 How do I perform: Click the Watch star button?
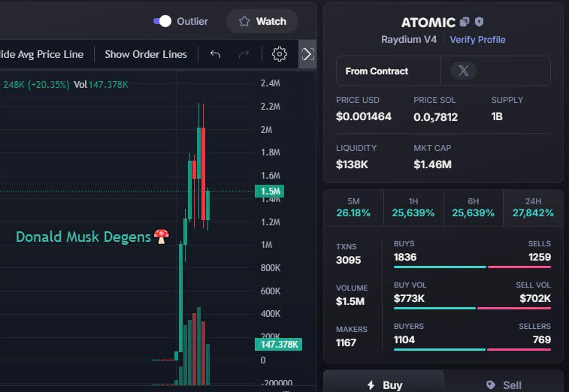262,21
